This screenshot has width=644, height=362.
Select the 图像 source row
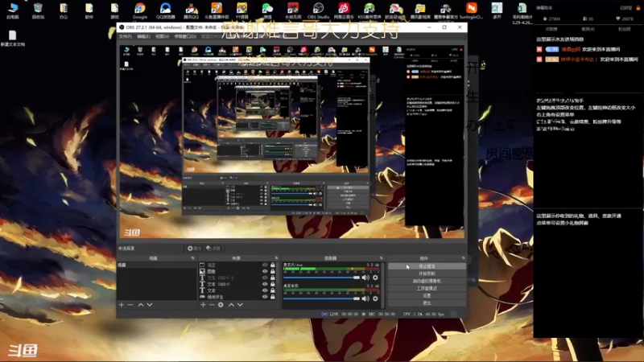pyautogui.click(x=237, y=271)
